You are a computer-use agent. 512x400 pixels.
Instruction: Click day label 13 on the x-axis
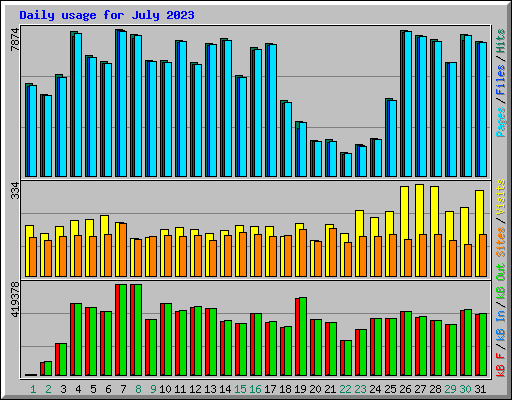[x=210, y=389]
